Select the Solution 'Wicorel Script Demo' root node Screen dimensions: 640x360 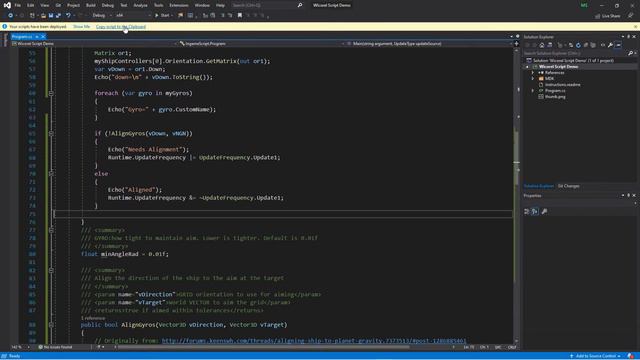[x=573, y=60]
